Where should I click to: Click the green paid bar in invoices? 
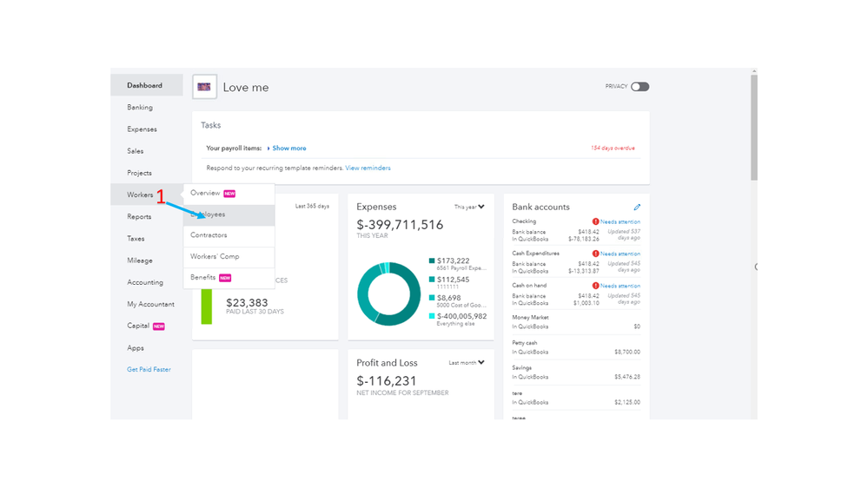(x=207, y=306)
